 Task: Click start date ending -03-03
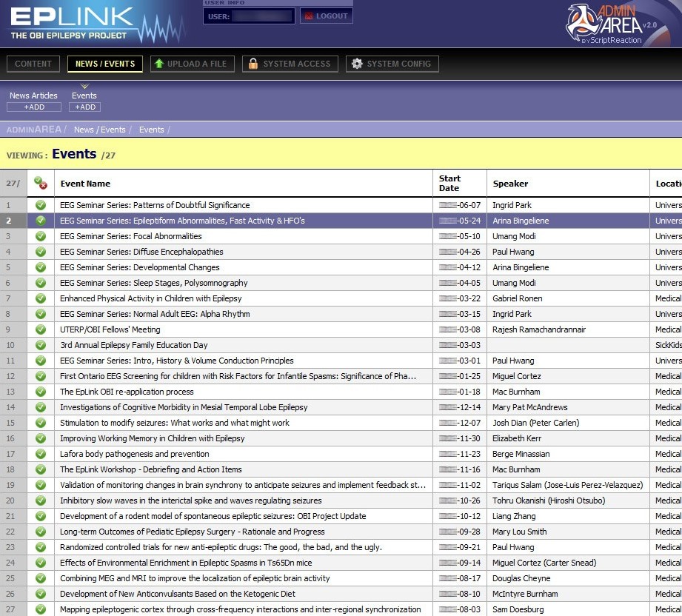(460, 345)
